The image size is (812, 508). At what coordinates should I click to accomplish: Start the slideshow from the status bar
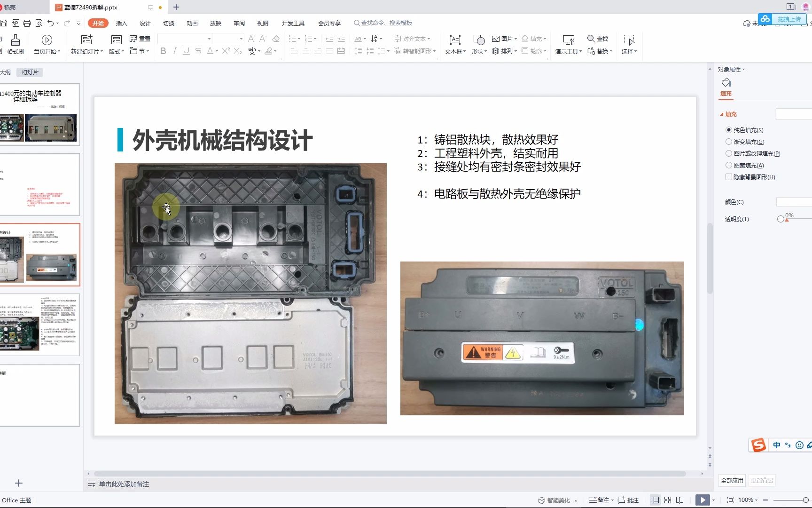point(703,500)
